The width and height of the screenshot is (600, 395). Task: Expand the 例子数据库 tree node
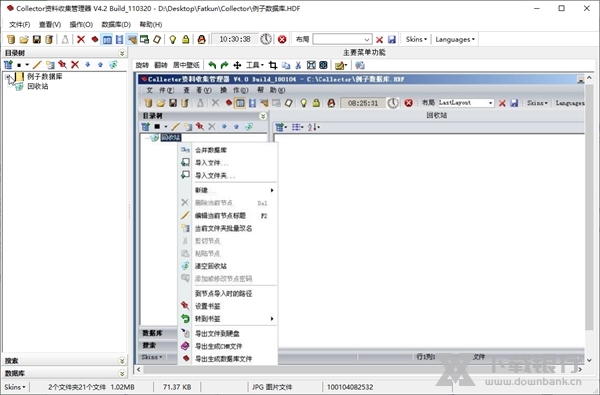tap(8, 77)
